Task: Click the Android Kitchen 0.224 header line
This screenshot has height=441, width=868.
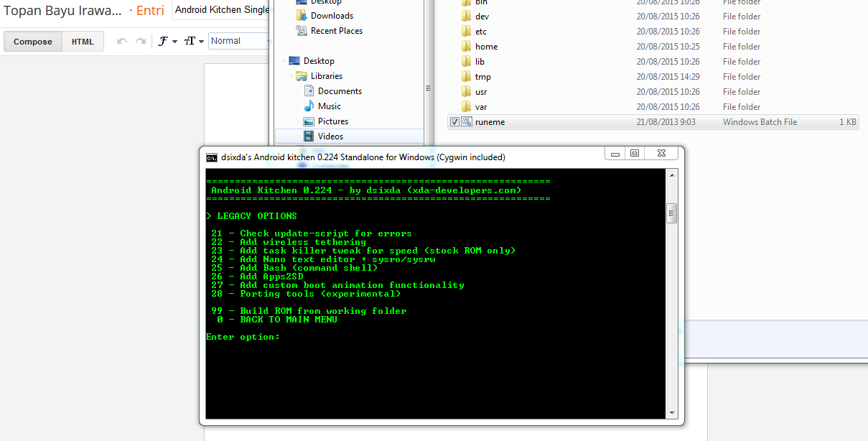Action: [366, 190]
